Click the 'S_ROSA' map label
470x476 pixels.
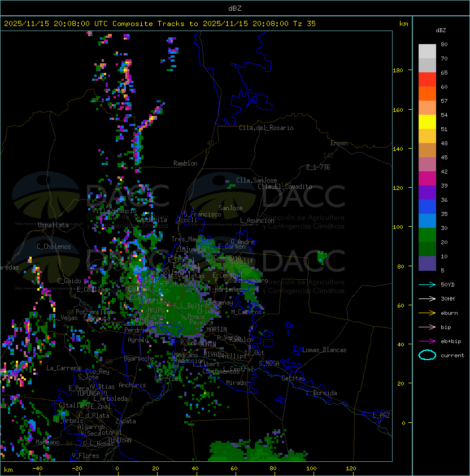point(269,363)
